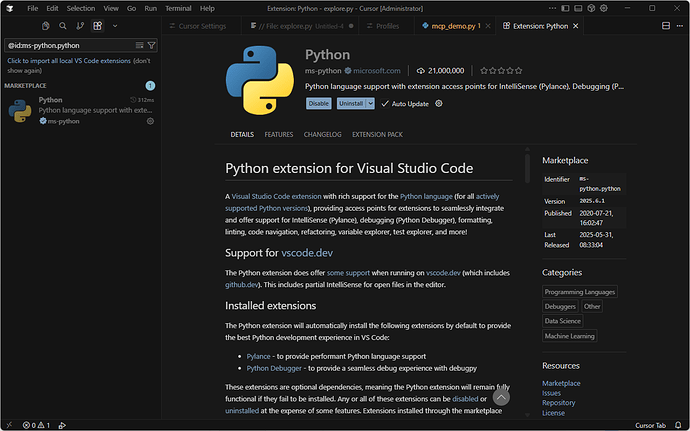Switch to the Extensions view icon
This screenshot has height=431, width=690.
tap(97, 26)
